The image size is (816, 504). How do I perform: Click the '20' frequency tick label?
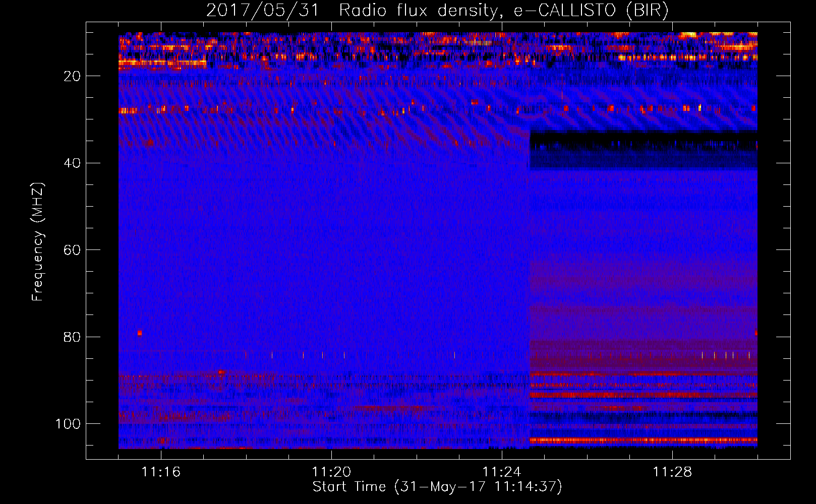73,76
